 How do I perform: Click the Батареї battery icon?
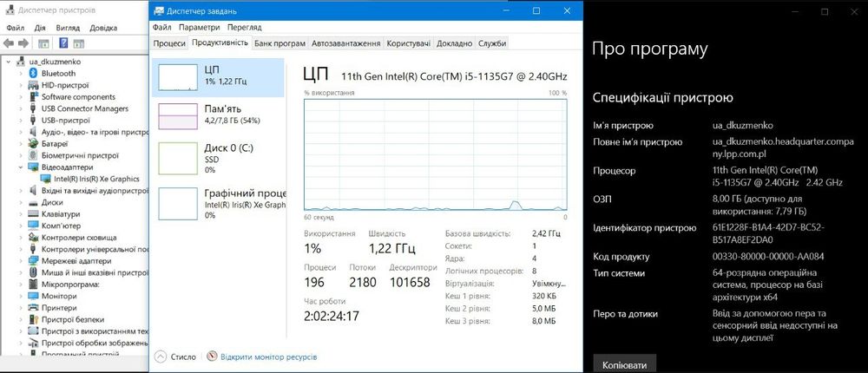[x=33, y=144]
